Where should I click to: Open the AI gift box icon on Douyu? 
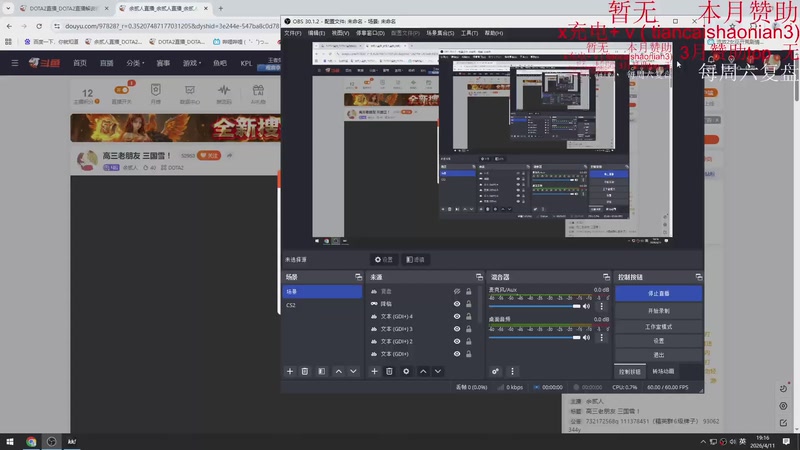[258, 94]
